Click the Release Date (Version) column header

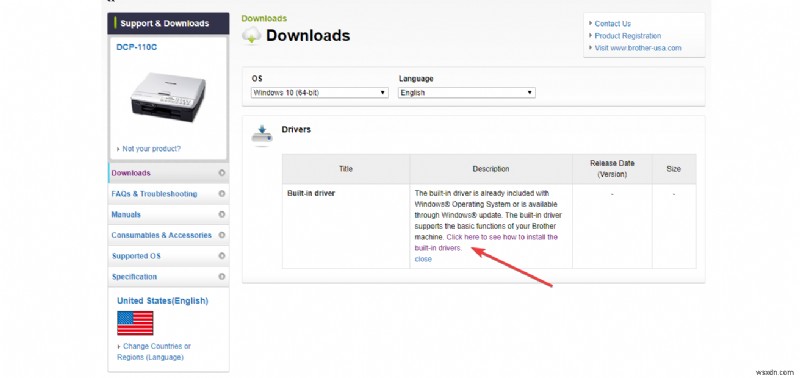point(612,169)
